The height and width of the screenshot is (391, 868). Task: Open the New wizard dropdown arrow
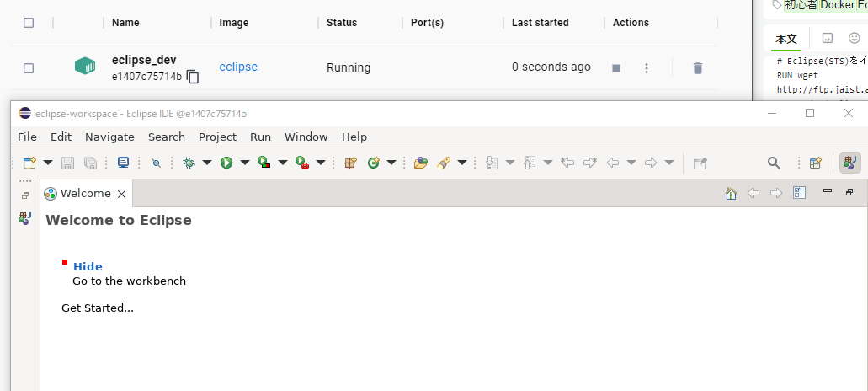[48, 163]
